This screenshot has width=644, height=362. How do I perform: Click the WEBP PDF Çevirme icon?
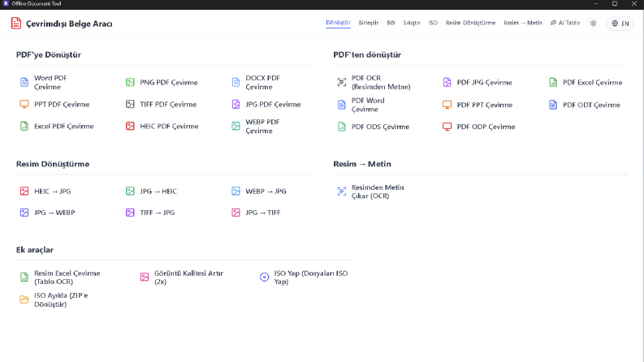[236, 126]
